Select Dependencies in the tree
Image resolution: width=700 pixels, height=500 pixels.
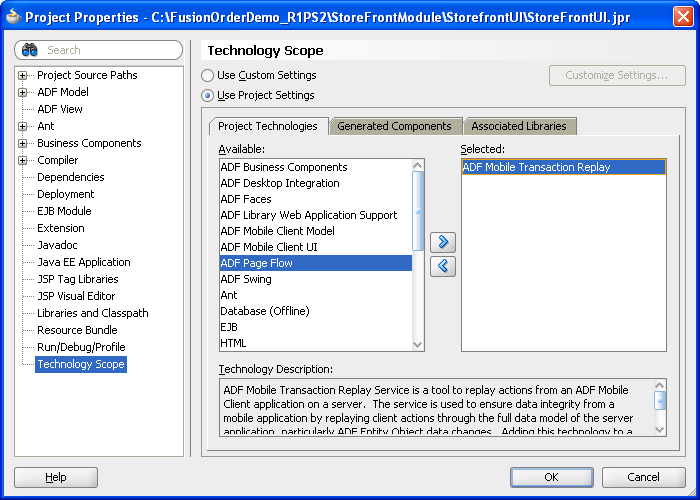pos(71,177)
